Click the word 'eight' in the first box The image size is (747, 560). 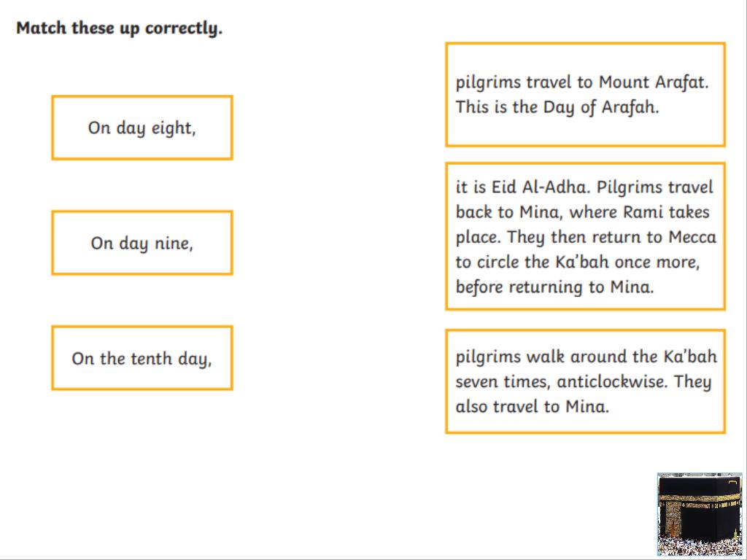point(171,128)
